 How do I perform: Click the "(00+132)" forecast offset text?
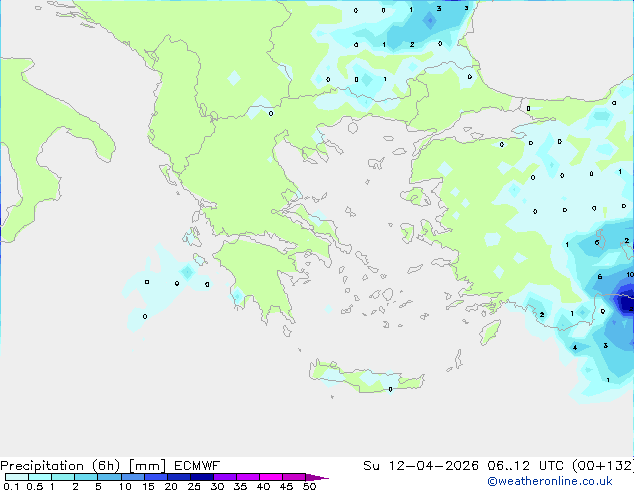pos(602,466)
